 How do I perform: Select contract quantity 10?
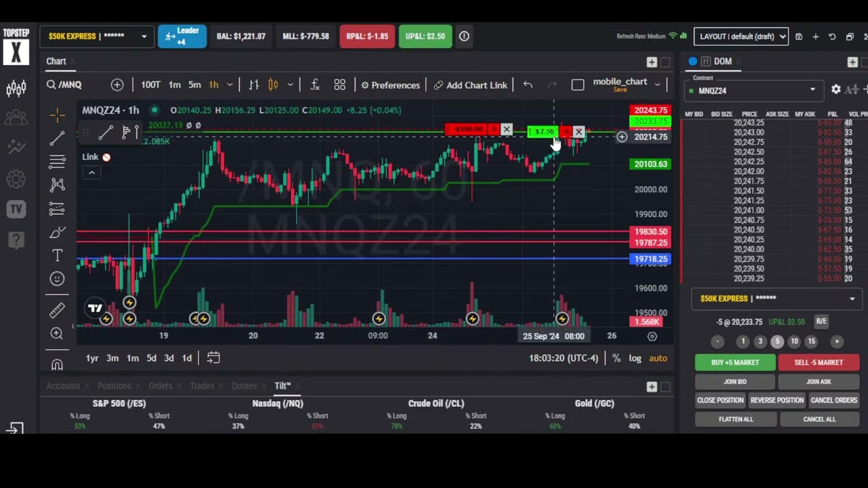click(794, 342)
